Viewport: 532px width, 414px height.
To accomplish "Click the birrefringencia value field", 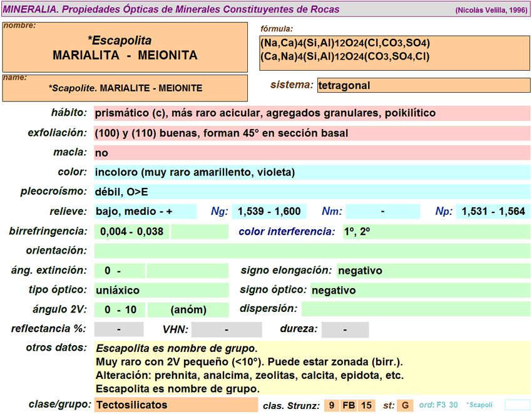I will pos(131,232).
